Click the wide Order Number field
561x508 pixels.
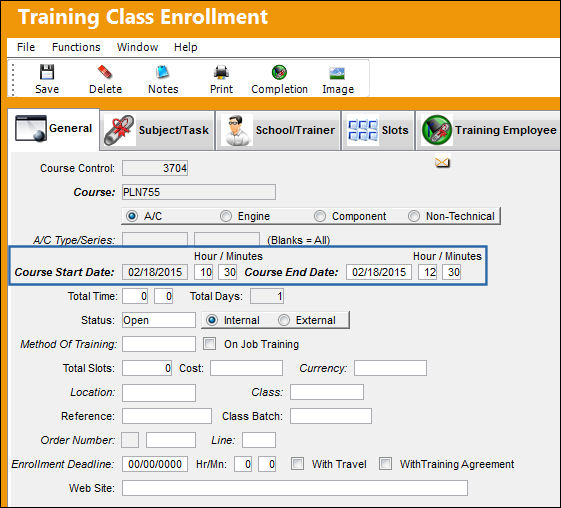tap(171, 440)
